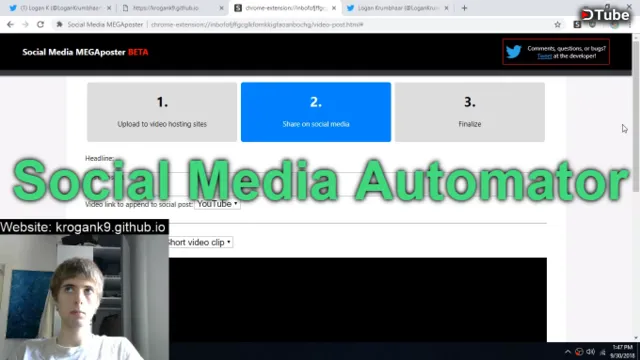Viewport: 640px width, 360px height.
Task: Click the Social Media MEGAposter BETA title
Action: click(85, 52)
